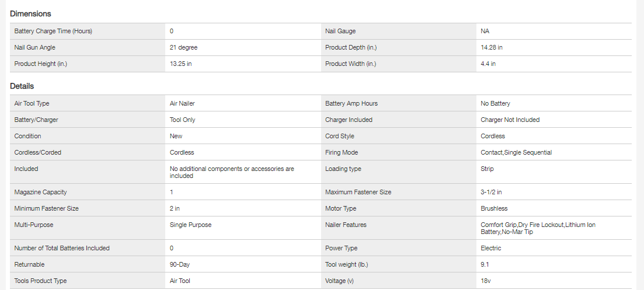The image size is (644, 290).
Task: Click the "21 degree" value
Action: click(183, 47)
